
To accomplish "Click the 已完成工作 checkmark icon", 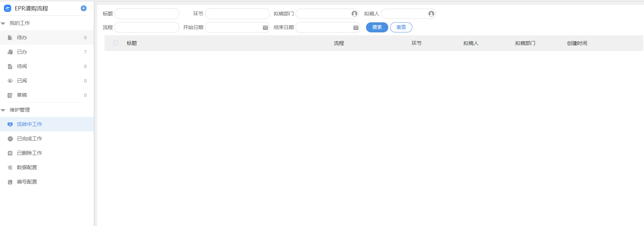I will [x=10, y=139].
